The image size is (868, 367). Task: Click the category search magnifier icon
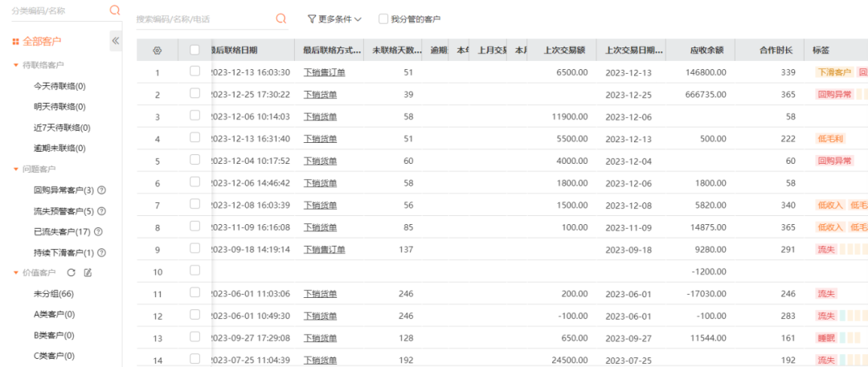[115, 10]
